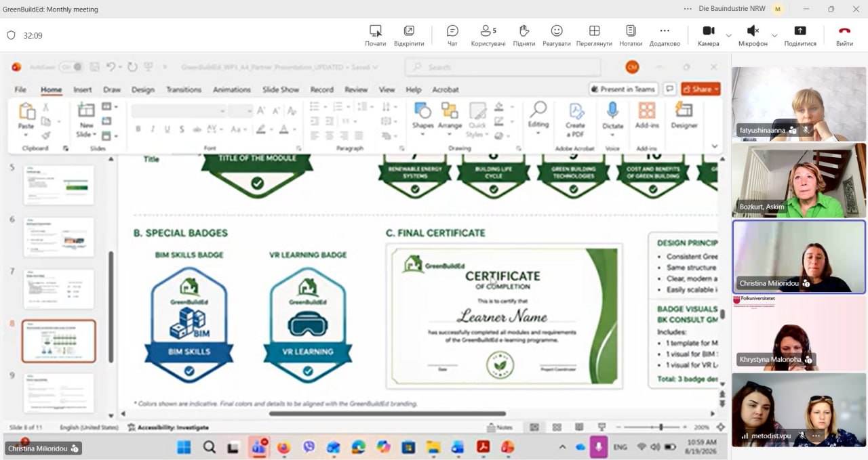Switch to the Slide Show tab
This screenshot has height=460, width=868.
pyautogui.click(x=281, y=89)
